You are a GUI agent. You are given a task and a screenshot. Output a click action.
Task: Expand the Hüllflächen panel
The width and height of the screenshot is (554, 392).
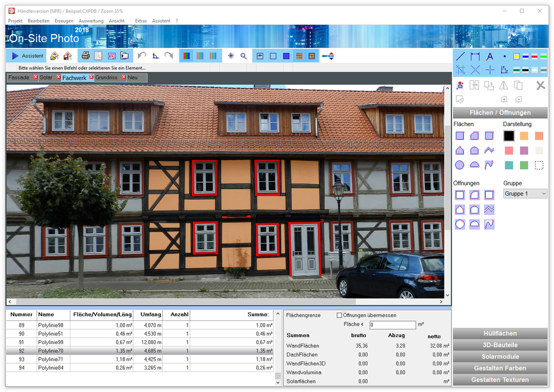(x=500, y=334)
